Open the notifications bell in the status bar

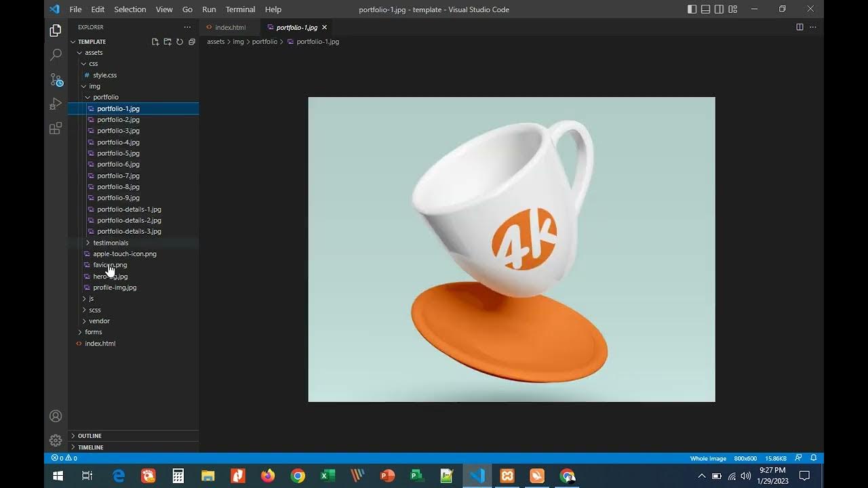[x=814, y=458]
